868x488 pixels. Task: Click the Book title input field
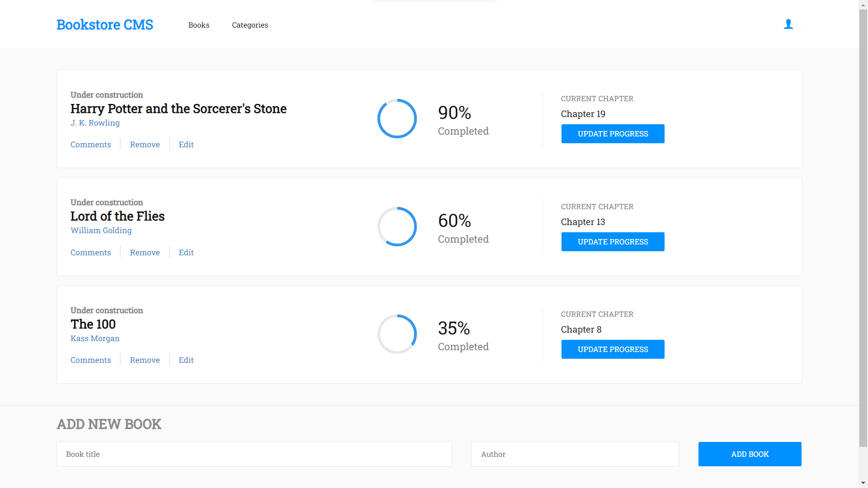254,454
